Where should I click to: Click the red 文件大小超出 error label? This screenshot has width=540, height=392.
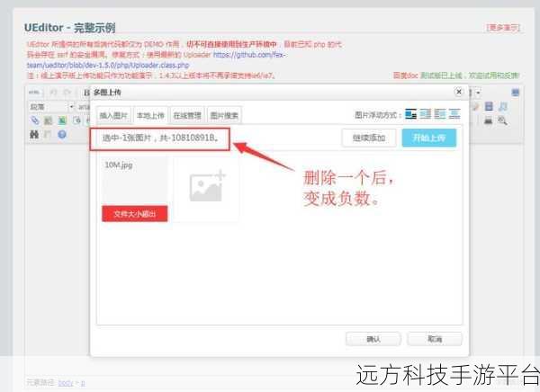[135, 214]
